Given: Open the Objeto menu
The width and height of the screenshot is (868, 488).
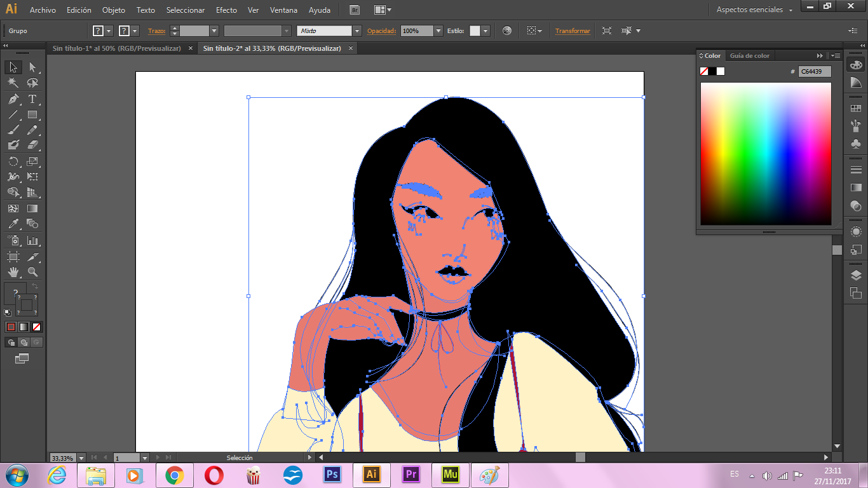Looking at the screenshot, I should (x=114, y=10).
